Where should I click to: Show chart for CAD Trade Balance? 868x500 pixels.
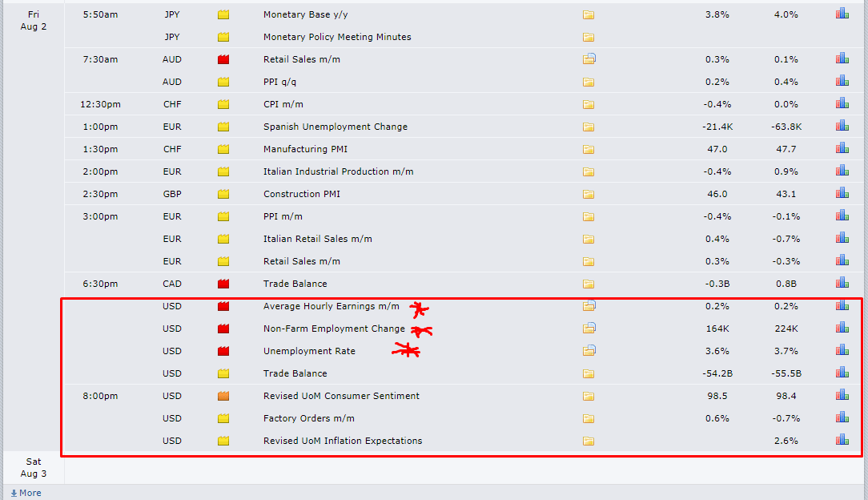(x=842, y=283)
